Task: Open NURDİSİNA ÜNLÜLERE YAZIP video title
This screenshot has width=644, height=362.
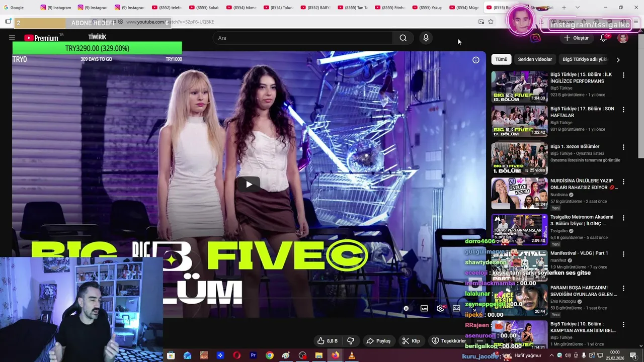Action: [x=584, y=184]
